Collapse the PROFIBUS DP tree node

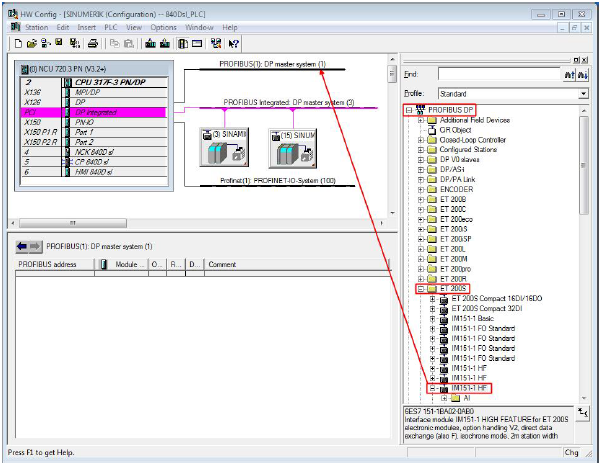pyautogui.click(x=408, y=110)
